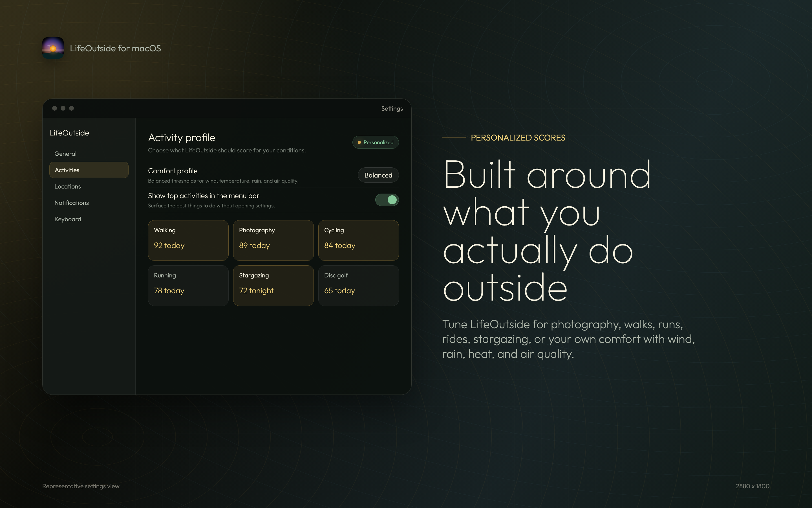Toggle the Cycling activity card
Viewport: 812px width, 508px height.
click(358, 240)
